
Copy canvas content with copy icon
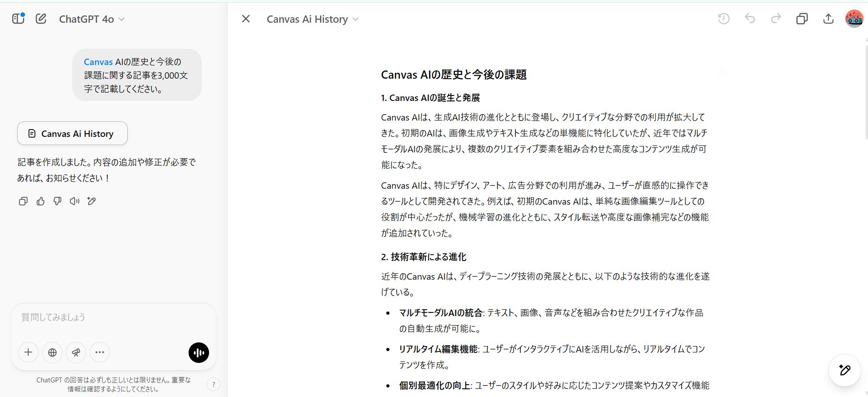pos(802,19)
